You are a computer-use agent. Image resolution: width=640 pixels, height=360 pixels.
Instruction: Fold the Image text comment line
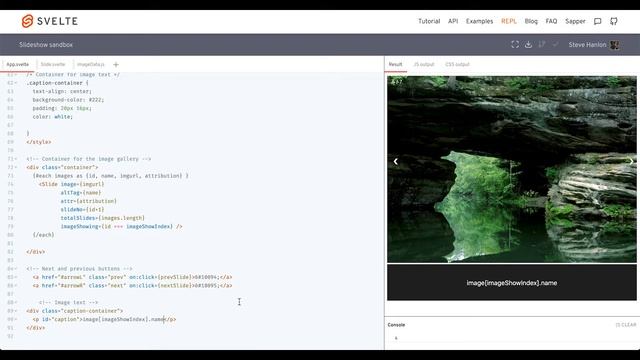tap(16, 302)
